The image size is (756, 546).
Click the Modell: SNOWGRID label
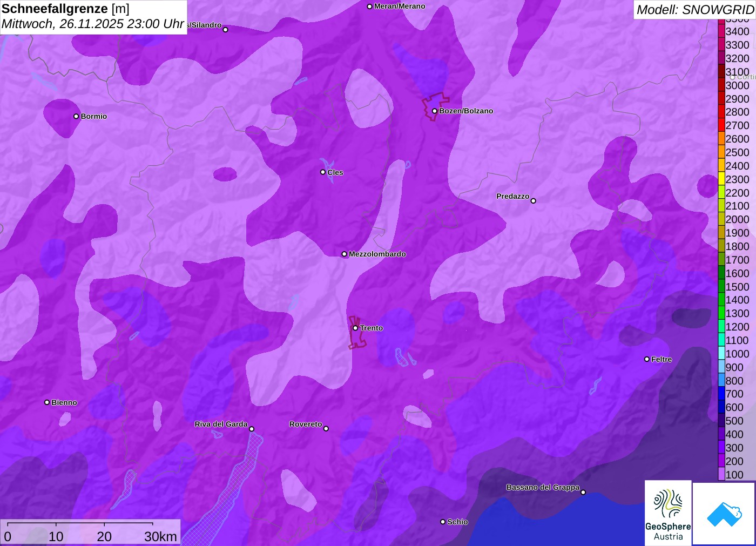(x=695, y=10)
